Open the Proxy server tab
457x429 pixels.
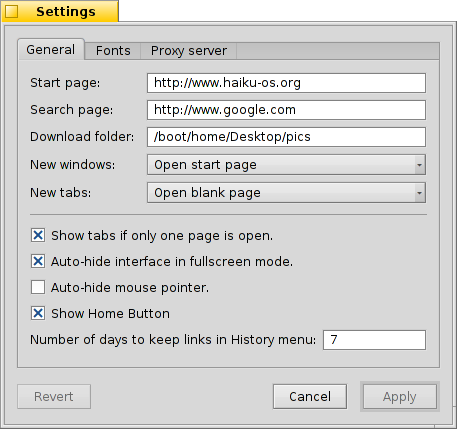[189, 51]
